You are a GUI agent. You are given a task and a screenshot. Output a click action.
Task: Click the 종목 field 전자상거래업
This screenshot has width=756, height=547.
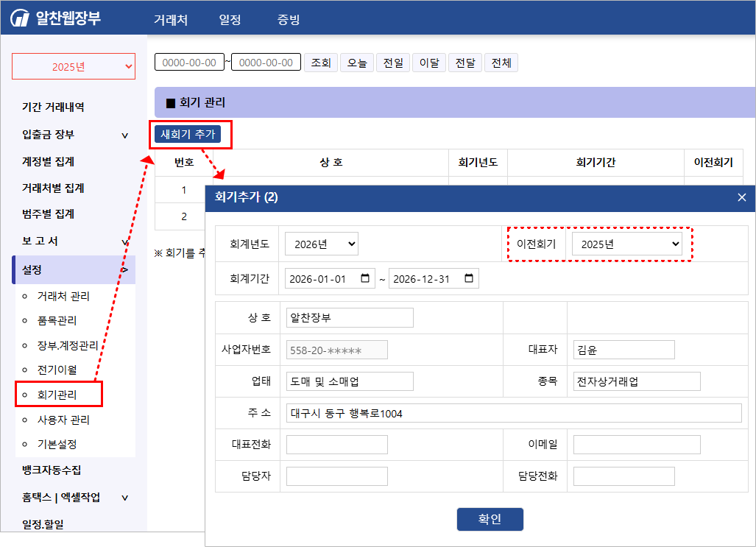pos(637,381)
